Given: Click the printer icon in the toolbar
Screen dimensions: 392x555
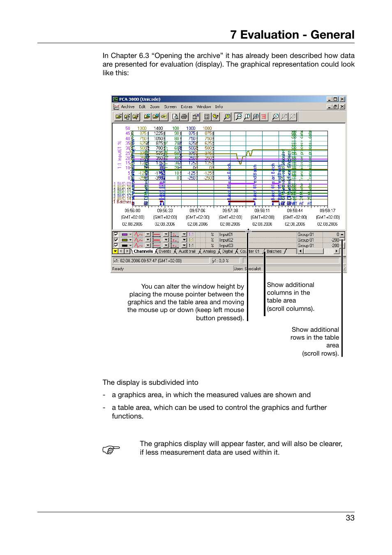Looking at the screenshot, I should 184,117.
